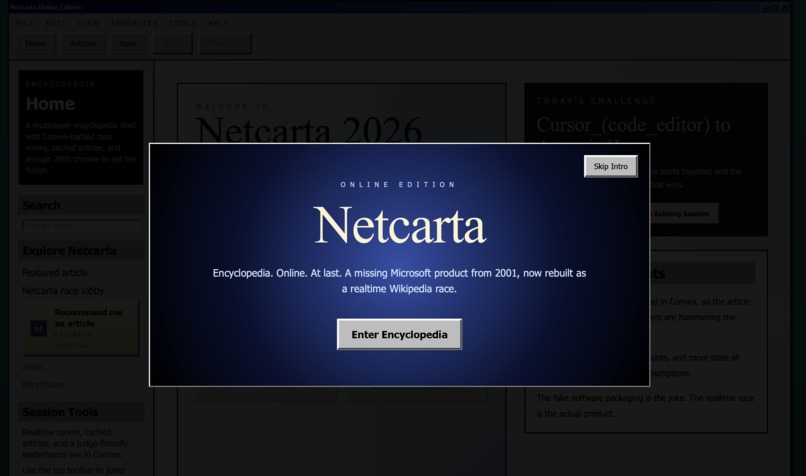This screenshot has width=806, height=476.
Task: Select the Articles toolbar button
Action: (x=83, y=44)
